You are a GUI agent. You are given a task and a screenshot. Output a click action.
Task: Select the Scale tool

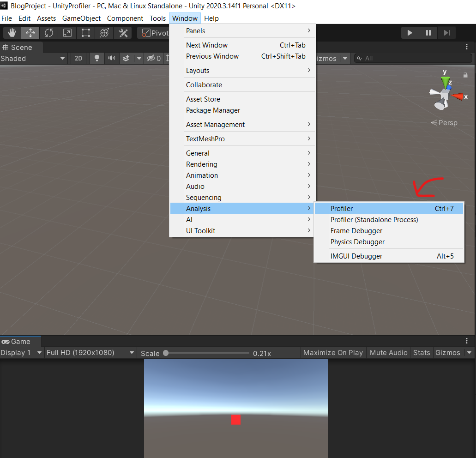click(67, 33)
